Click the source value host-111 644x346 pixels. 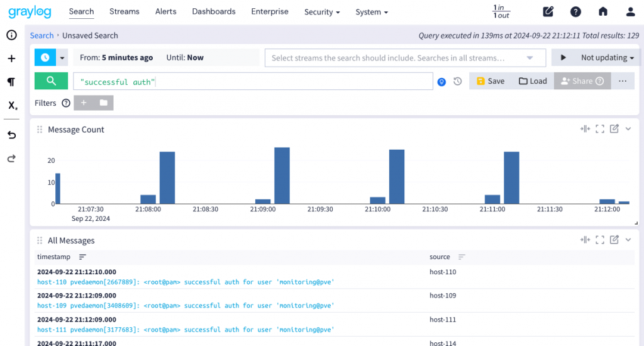(x=443, y=320)
